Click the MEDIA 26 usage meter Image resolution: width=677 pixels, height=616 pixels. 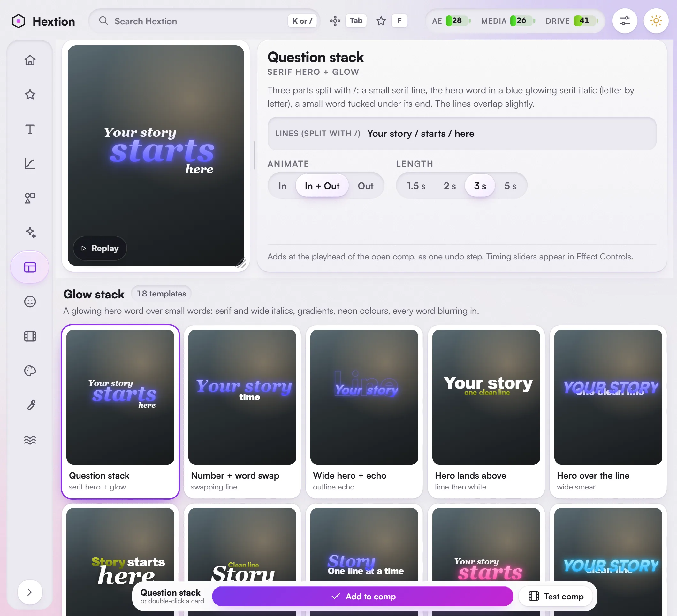(508, 21)
